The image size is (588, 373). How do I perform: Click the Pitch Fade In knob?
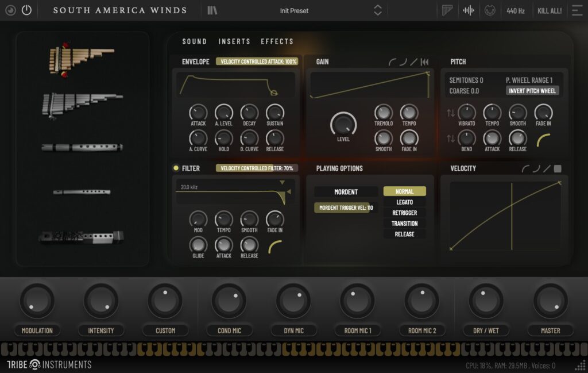coord(543,112)
